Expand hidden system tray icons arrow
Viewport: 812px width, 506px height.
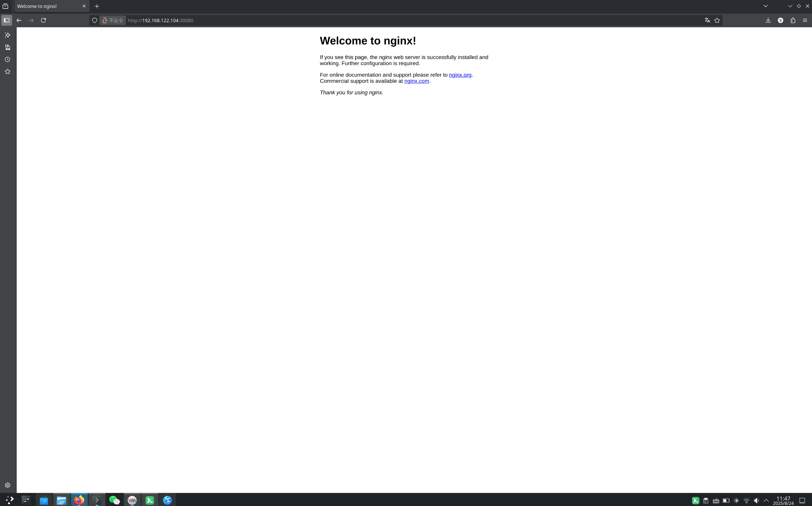(x=766, y=501)
